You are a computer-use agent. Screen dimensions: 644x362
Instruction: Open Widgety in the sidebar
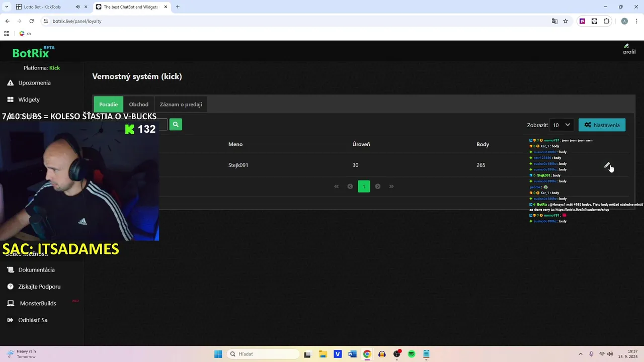[29, 100]
